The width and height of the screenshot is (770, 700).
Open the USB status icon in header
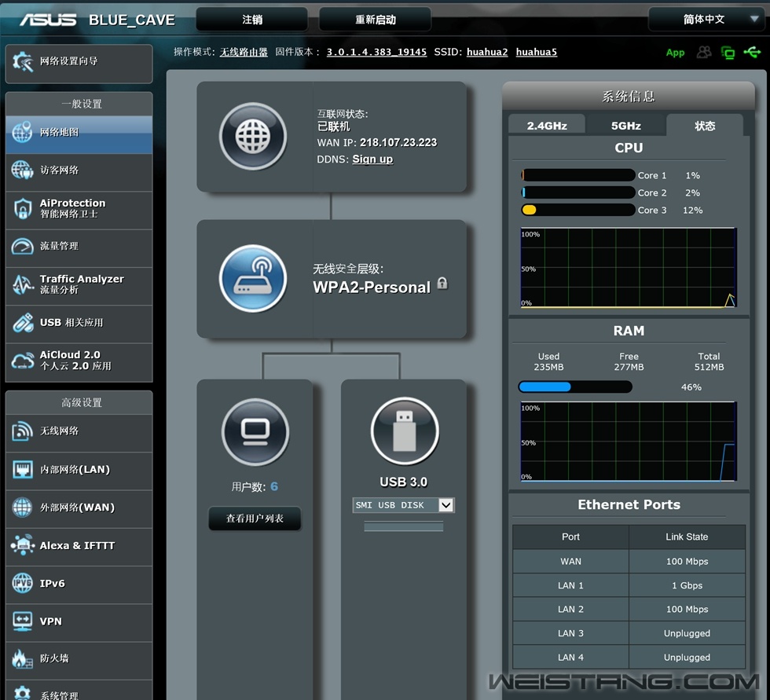pyautogui.click(x=751, y=52)
